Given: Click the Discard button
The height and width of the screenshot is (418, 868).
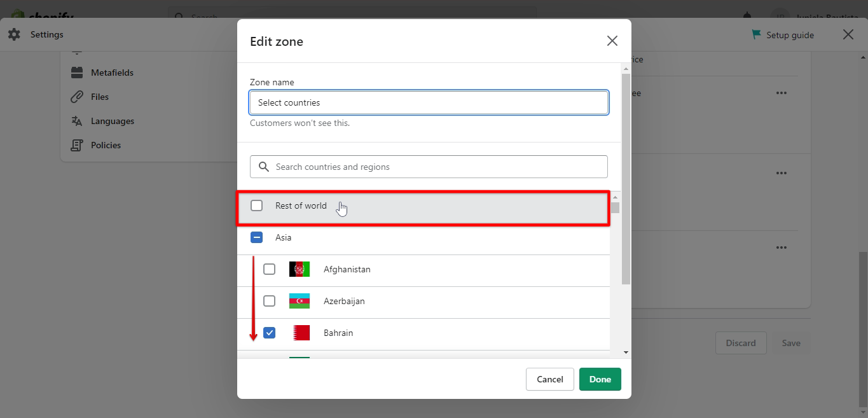Looking at the screenshot, I should (741, 342).
